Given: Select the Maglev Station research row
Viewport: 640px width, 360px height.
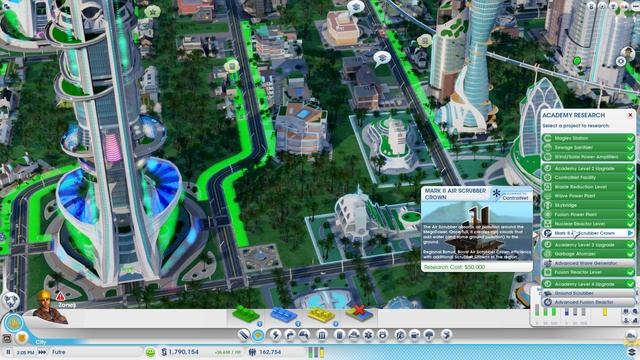Looking at the screenshot, I should pos(588,138).
